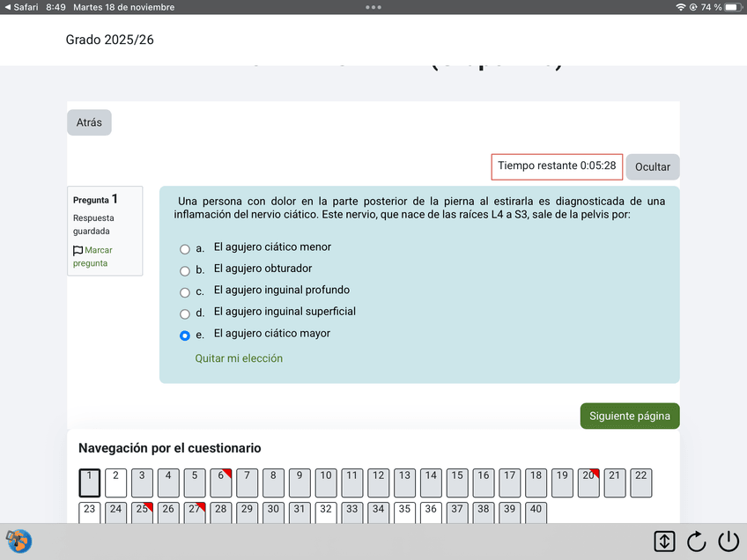Click Quitar mi elección link
The width and height of the screenshot is (747, 560).
point(239,358)
